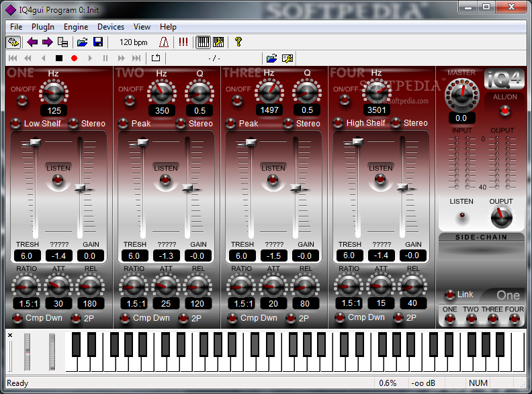Click band FOUR REL value 40

412,303
